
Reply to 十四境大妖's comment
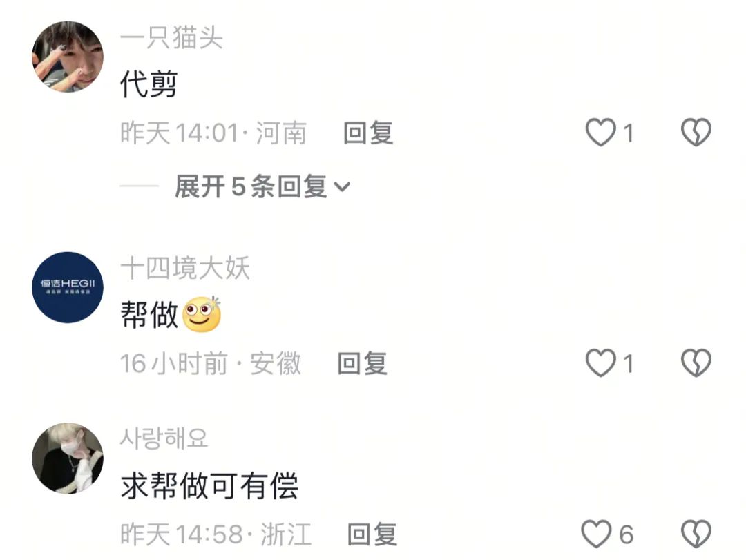coord(362,363)
